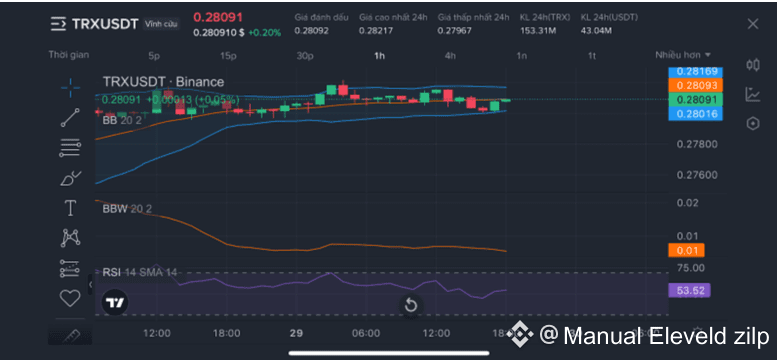777x360 pixels.
Task: Collapse the drawing toolbar side arrow
Action: tap(91, 285)
